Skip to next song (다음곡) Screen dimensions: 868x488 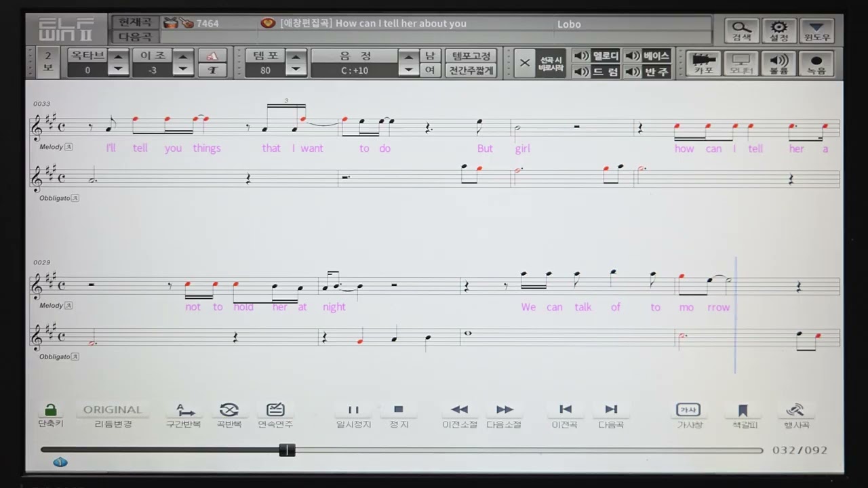tap(611, 415)
